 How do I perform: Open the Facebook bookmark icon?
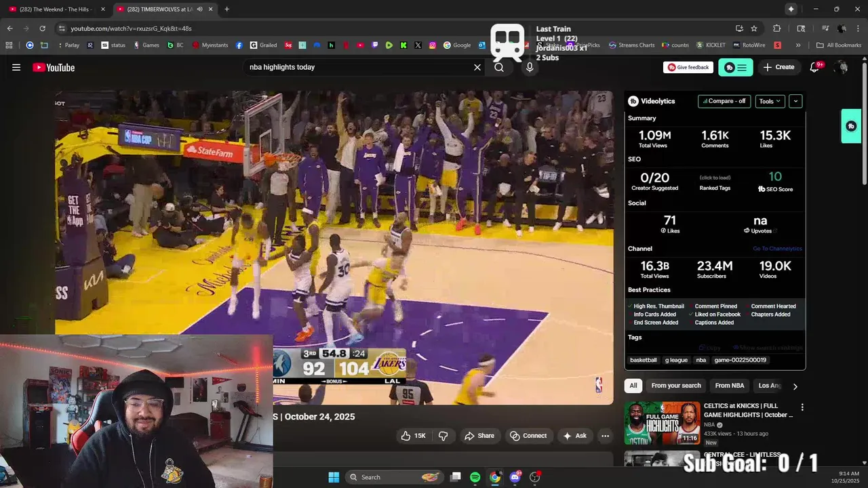point(239,45)
